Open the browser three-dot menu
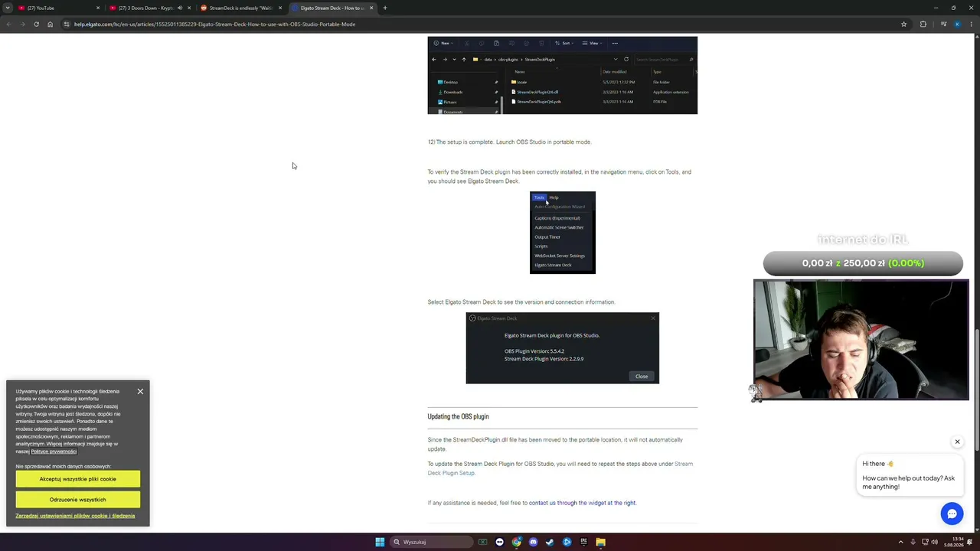The image size is (980, 551). 972,24
